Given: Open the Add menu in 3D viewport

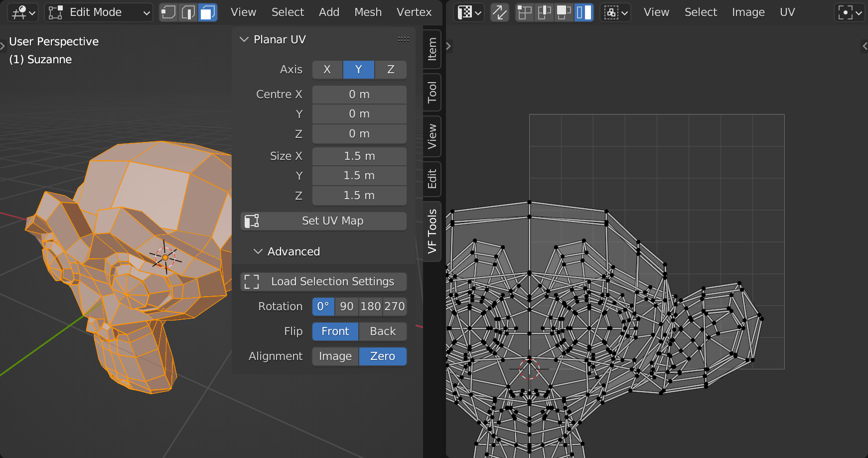Looking at the screenshot, I should (329, 12).
